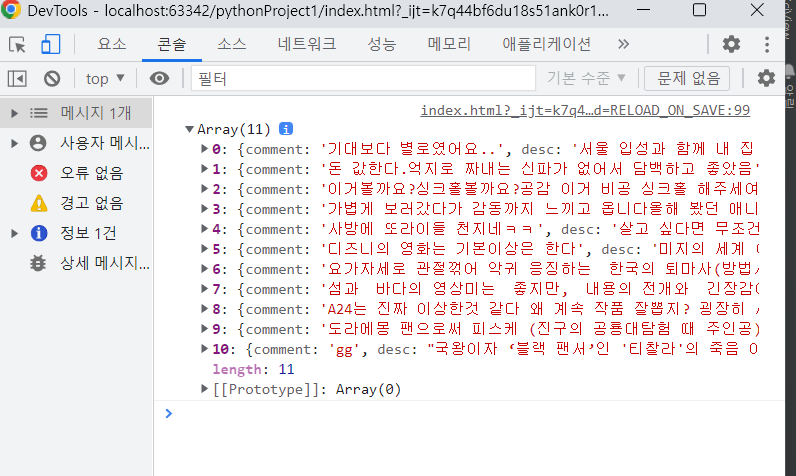The height and width of the screenshot is (476, 796).
Task: Expand array item 9
Action: coord(204,329)
